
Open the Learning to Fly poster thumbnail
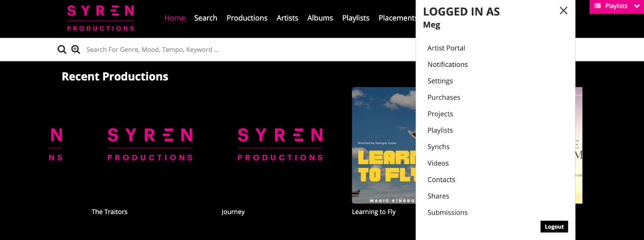[384, 145]
